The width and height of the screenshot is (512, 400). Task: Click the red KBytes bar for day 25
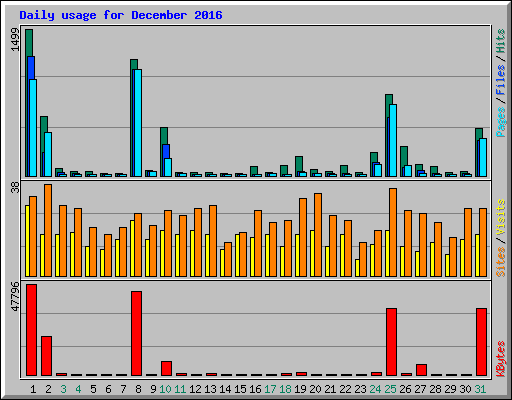(391, 342)
